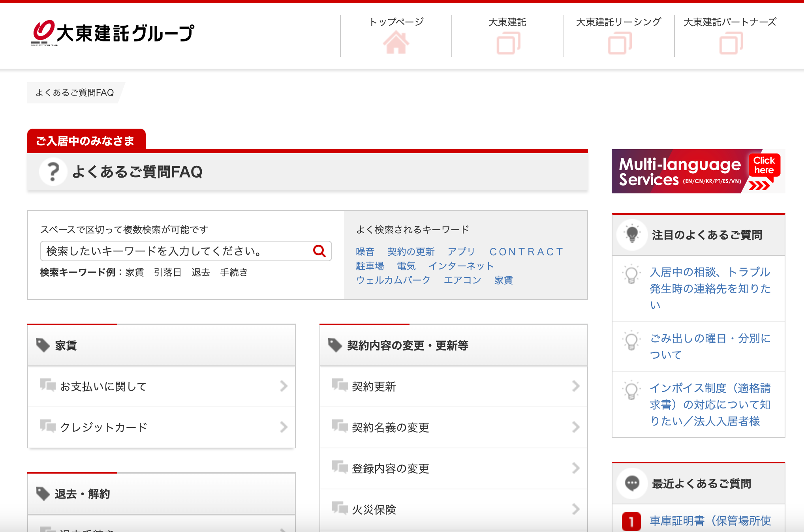This screenshot has width=804, height=532.
Task: Click the よくあるご質問FAQ breadcrumb
Action: point(75,93)
